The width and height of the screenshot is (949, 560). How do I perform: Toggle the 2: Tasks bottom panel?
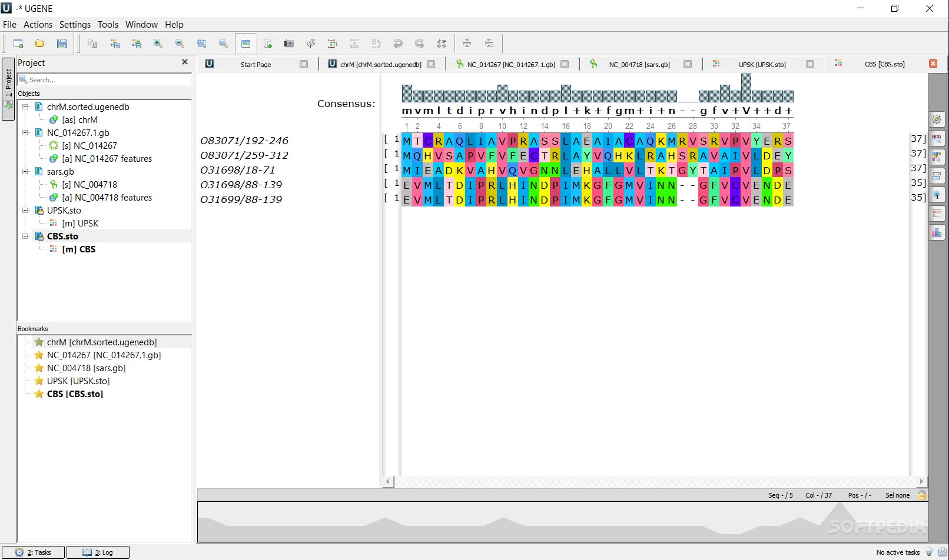(x=33, y=552)
